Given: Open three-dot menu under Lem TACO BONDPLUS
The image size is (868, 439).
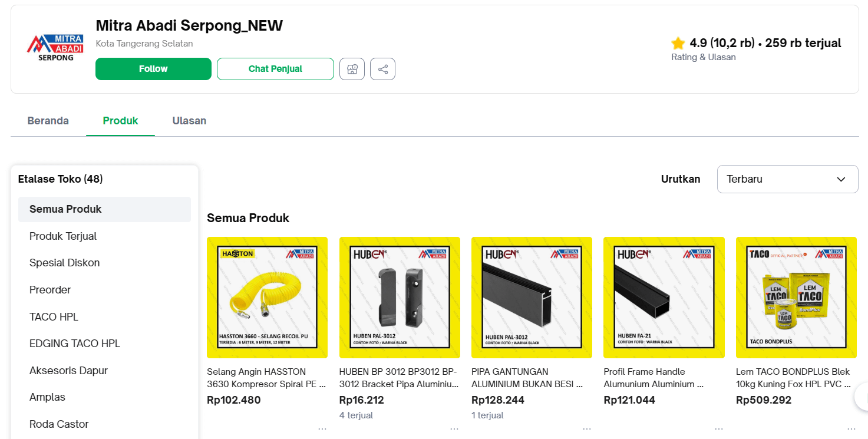Looking at the screenshot, I should (x=850, y=429).
